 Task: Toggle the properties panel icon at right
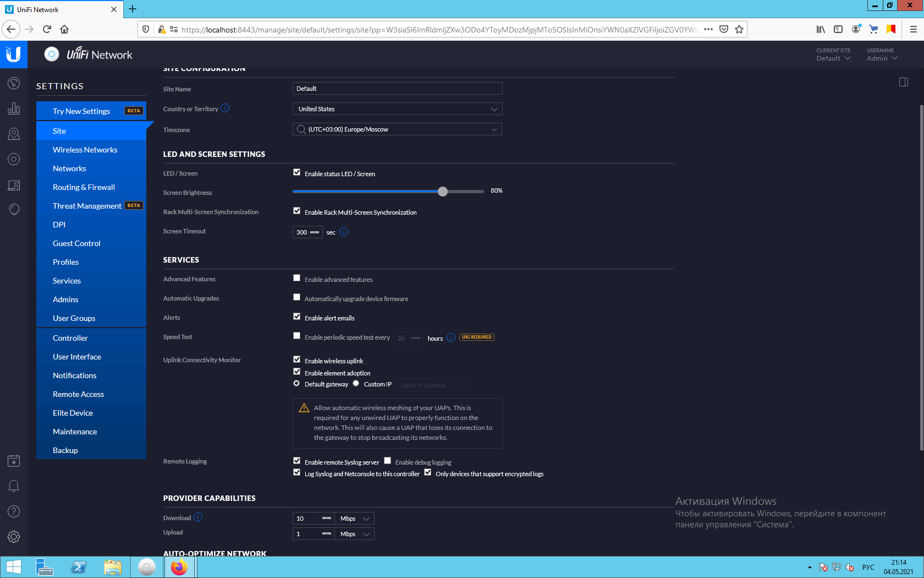(903, 82)
